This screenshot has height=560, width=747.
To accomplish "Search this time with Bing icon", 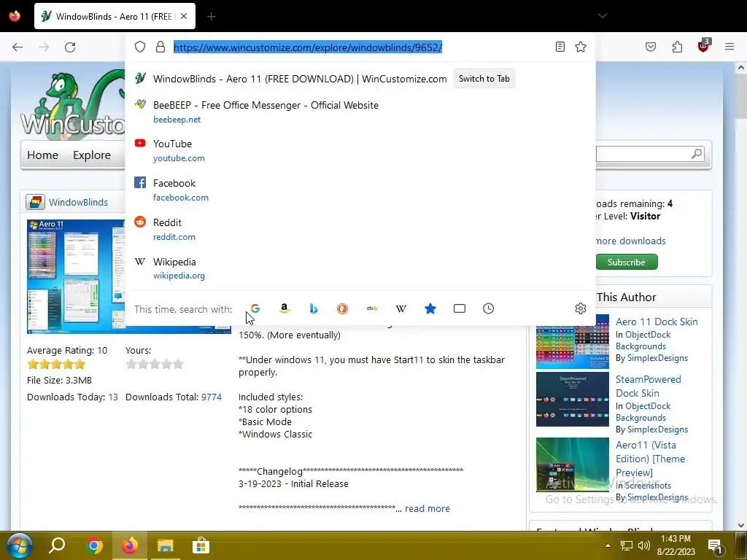I will click(x=314, y=308).
